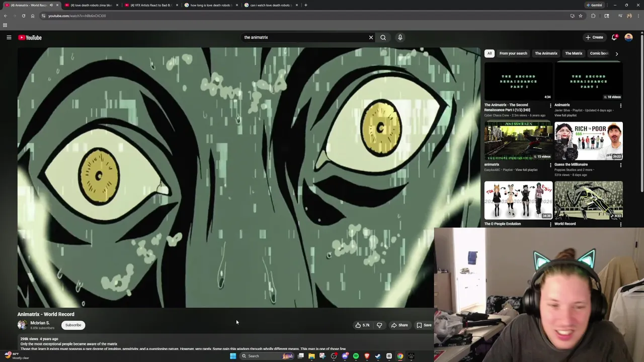Share the video
Image resolution: width=644 pixels, height=362 pixels.
[x=399, y=325]
